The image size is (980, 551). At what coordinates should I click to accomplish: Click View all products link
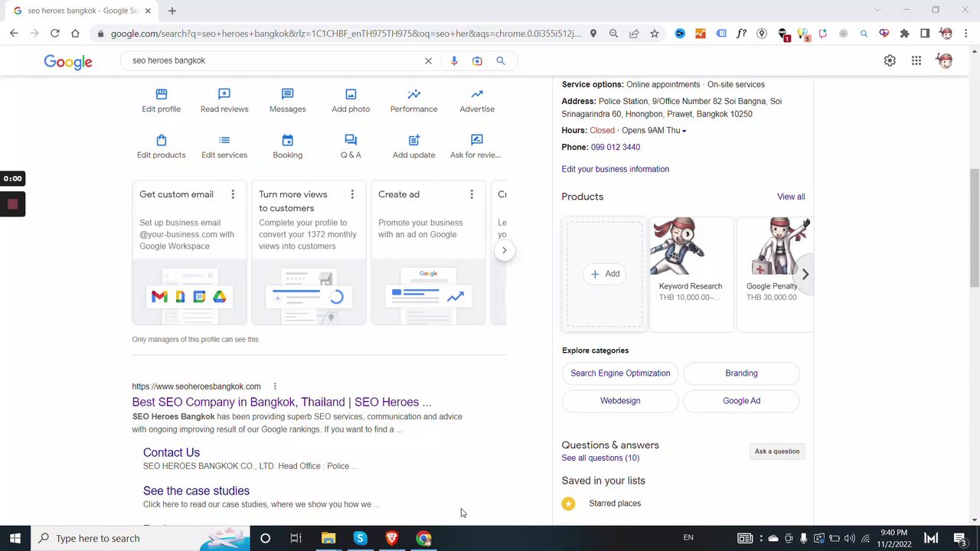[x=791, y=197]
